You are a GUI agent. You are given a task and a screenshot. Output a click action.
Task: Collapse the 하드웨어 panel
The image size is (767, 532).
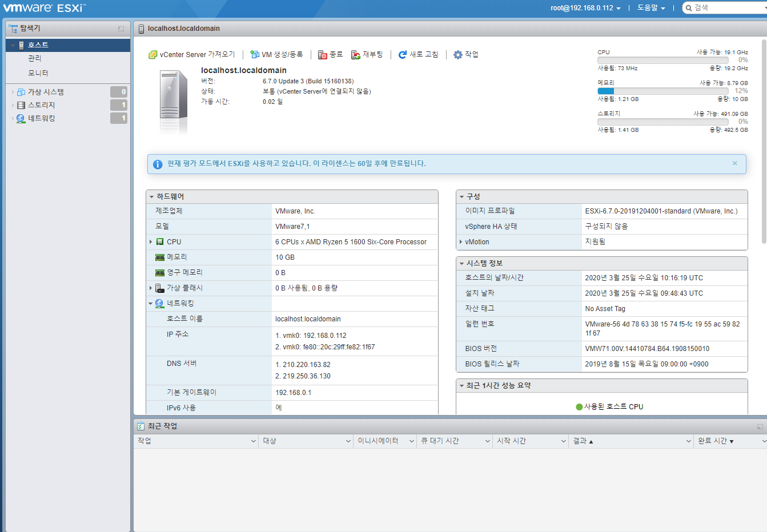click(x=151, y=197)
